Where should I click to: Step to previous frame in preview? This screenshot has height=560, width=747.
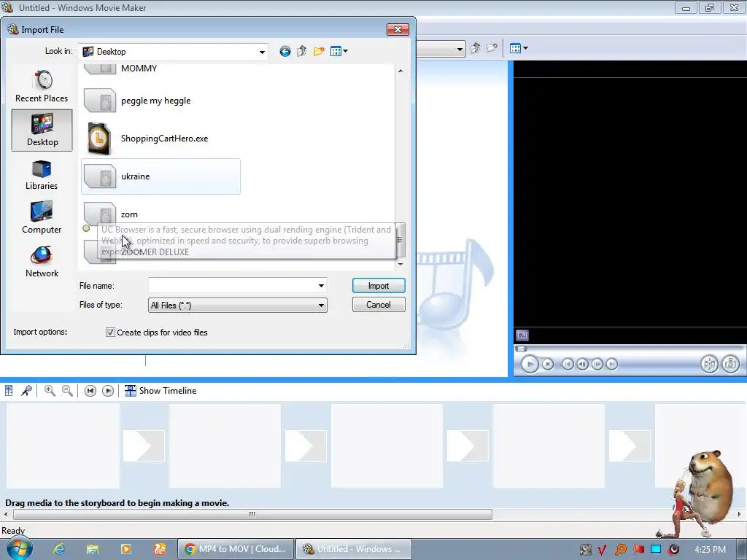pyautogui.click(x=582, y=365)
